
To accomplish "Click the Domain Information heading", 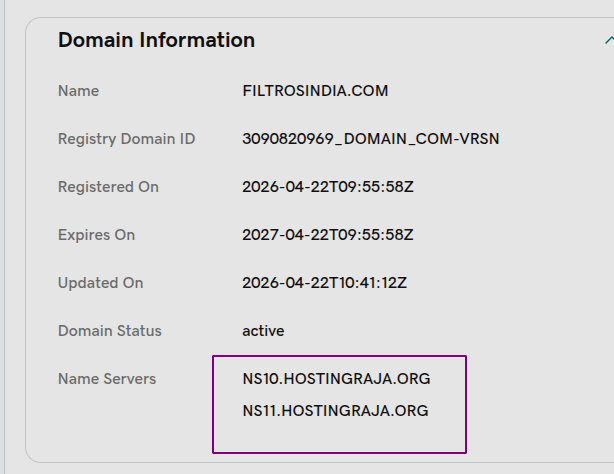I will point(156,40).
